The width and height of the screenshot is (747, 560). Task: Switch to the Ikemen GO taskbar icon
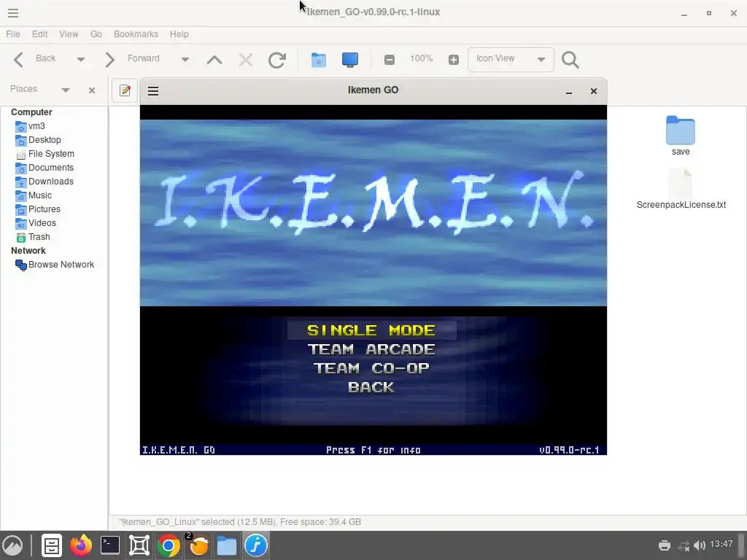[x=256, y=545]
